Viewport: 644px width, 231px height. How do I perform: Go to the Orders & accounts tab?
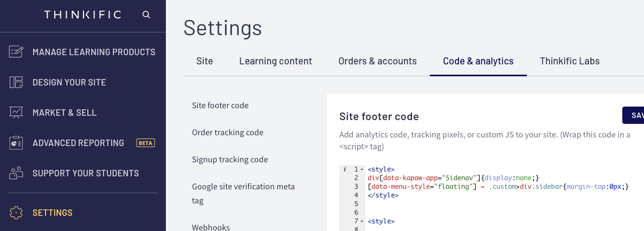point(377,61)
